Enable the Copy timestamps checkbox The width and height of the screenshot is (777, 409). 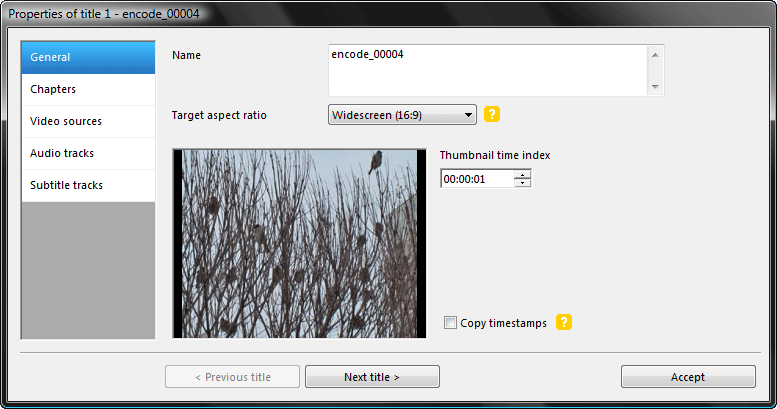coord(450,323)
